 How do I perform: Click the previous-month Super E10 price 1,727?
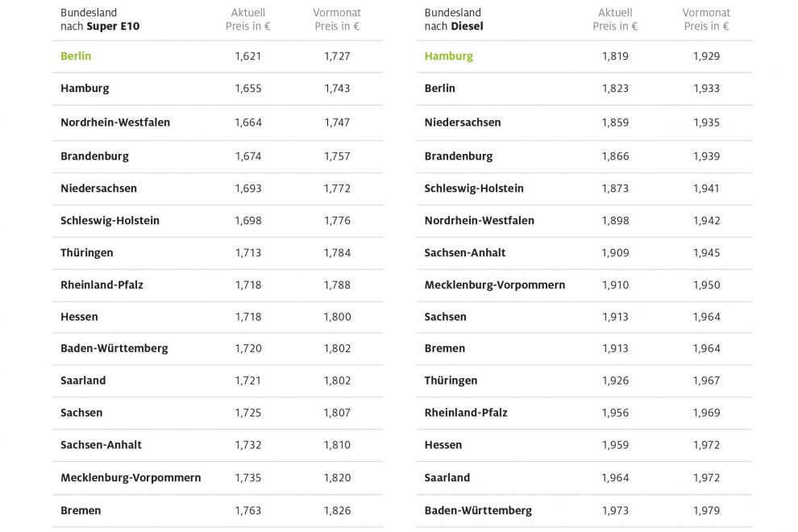point(337,56)
